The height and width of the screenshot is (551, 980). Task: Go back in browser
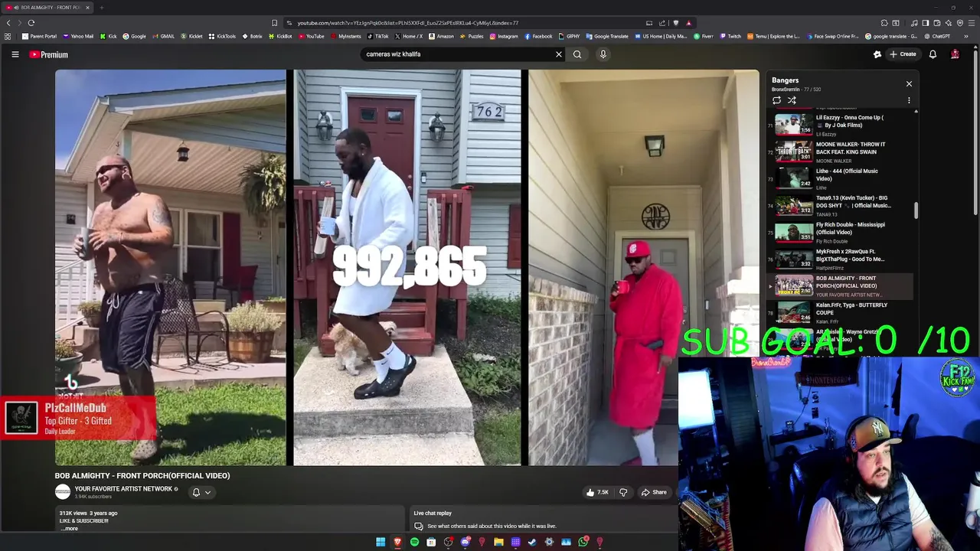point(8,23)
